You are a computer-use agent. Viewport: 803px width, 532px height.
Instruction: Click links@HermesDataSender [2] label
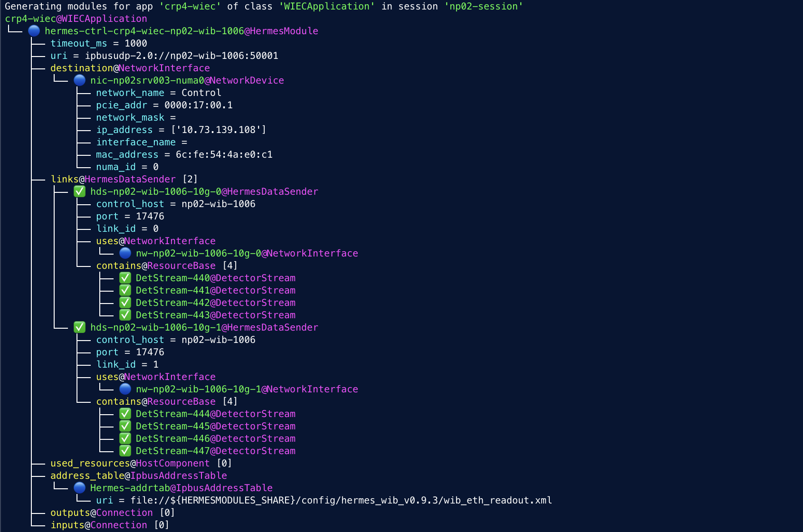124,179
